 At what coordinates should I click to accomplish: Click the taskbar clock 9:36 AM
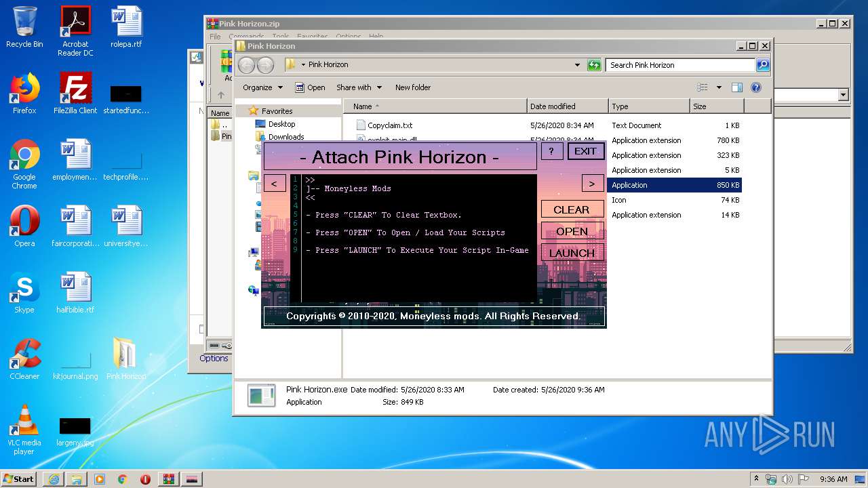pos(833,479)
